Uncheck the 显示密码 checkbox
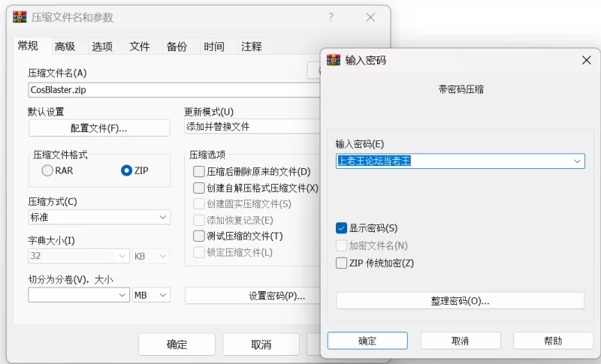This screenshot has height=364, width=601. tap(342, 228)
